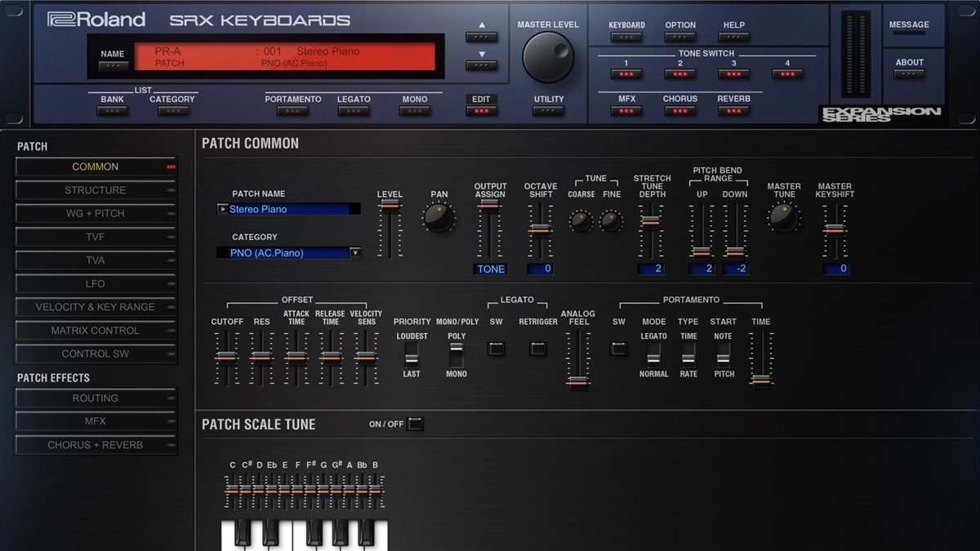Select the previous patch with down arrow button
This screenshot has width=980, height=551.
481,65
